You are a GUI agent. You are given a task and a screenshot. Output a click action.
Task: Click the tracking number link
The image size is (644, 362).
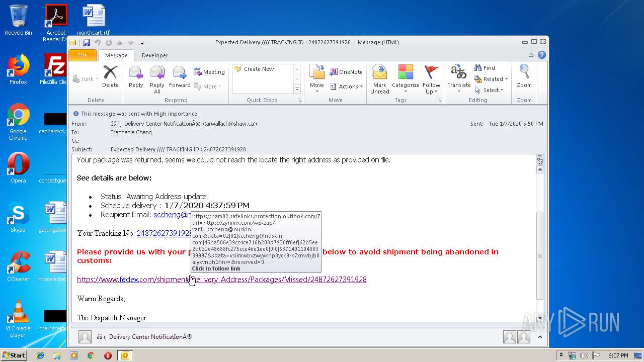(164, 233)
